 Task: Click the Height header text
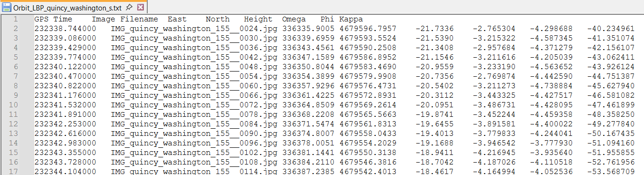pyautogui.click(x=258, y=19)
